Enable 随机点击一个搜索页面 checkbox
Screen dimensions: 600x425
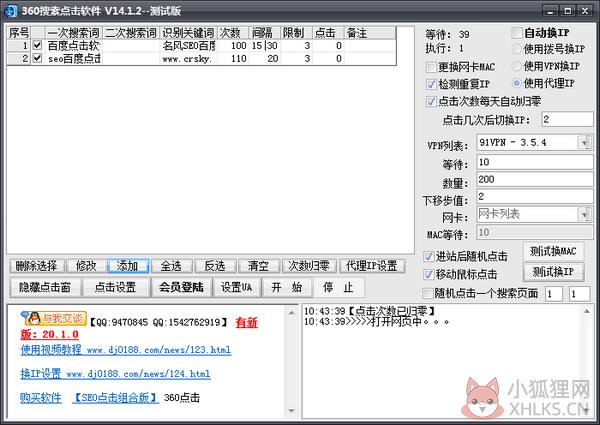coord(427,293)
